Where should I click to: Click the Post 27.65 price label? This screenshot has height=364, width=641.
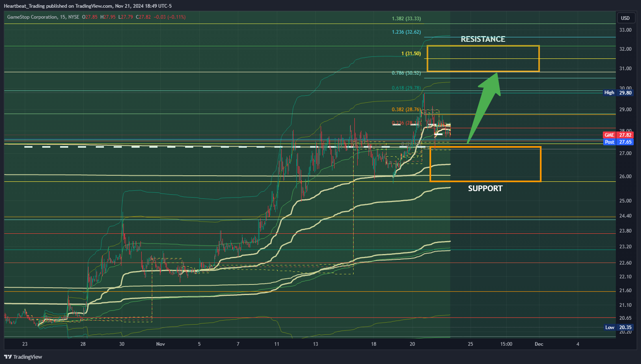coord(618,142)
